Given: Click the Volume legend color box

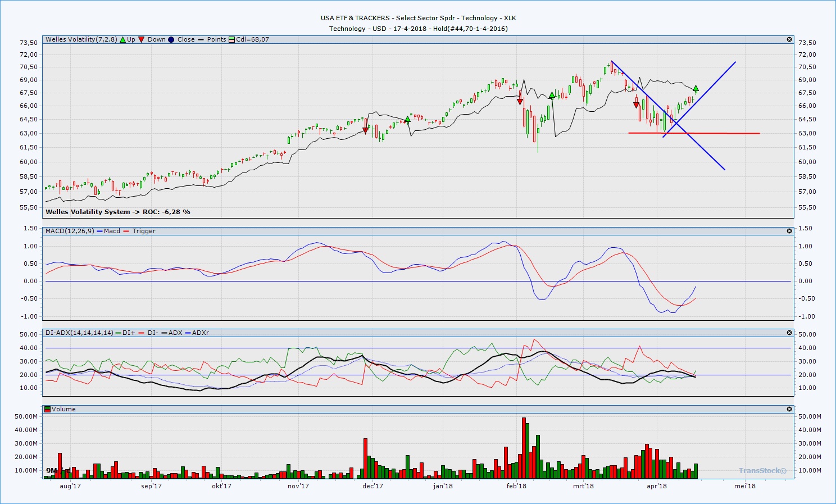Looking at the screenshot, I should point(48,409).
